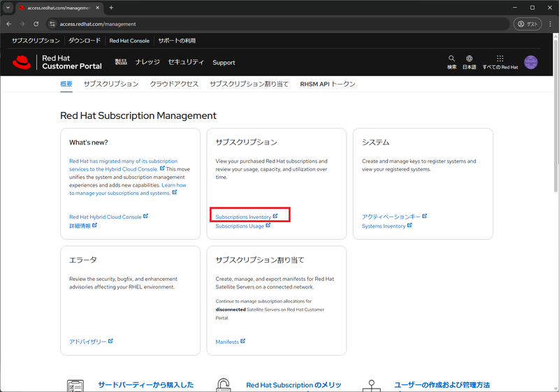
Task: Open the site information icon in address bar
Action: [x=52, y=24]
